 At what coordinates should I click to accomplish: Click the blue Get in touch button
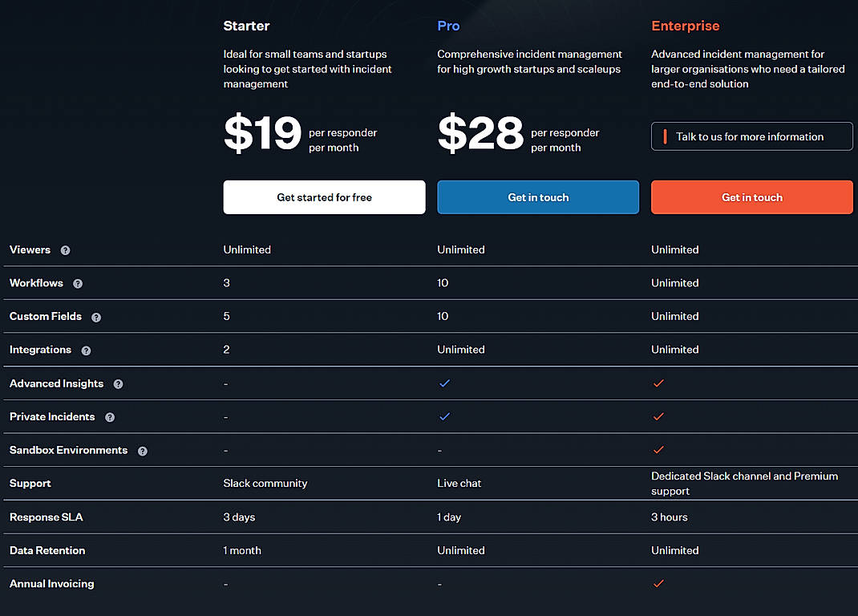(x=538, y=197)
